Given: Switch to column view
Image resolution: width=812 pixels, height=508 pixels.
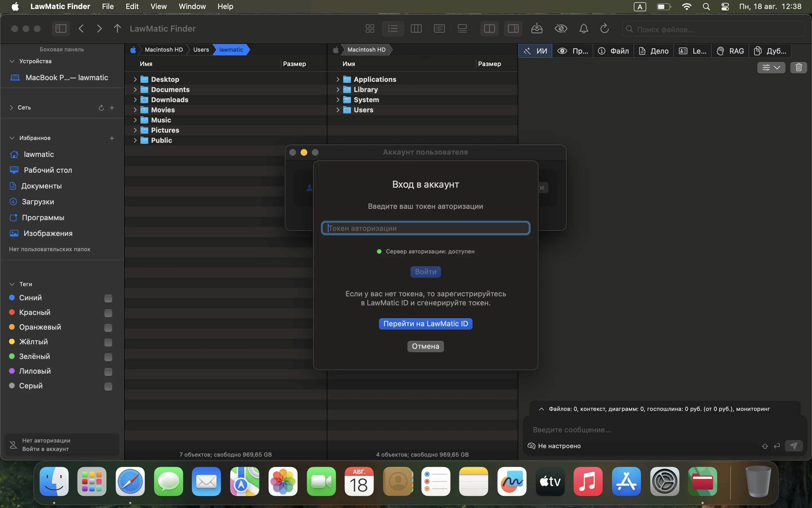Looking at the screenshot, I should (416, 29).
